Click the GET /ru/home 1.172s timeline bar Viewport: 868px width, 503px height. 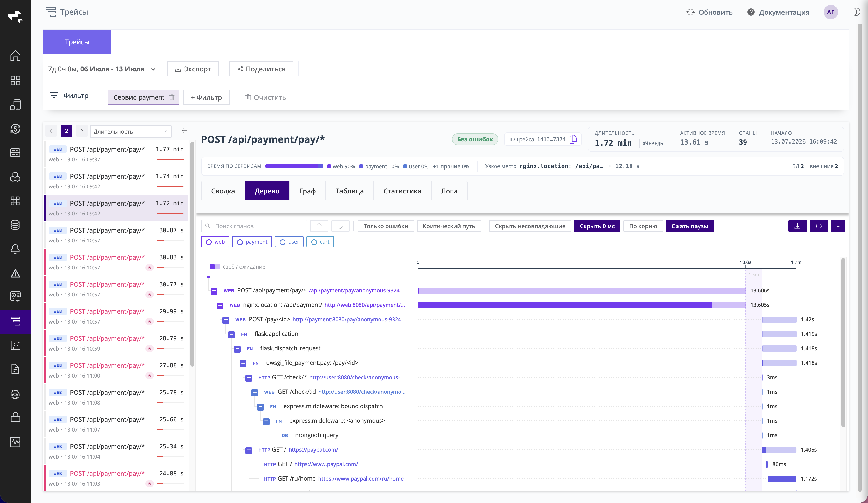coord(782,479)
